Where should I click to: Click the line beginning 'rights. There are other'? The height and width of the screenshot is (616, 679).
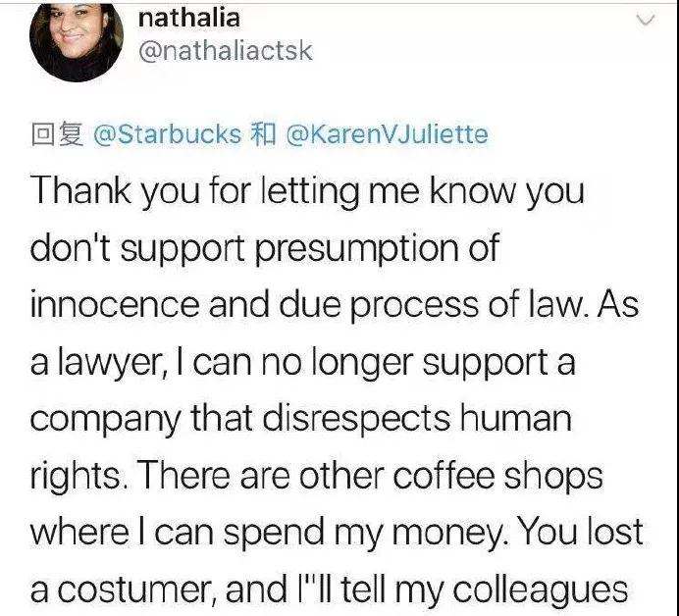[x=317, y=476]
